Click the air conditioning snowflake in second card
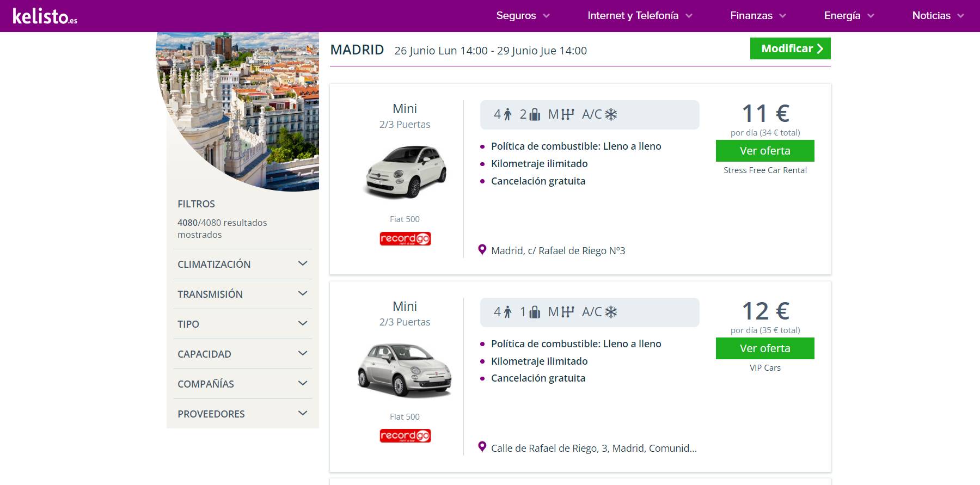Screen dimensions: 980x485 point(611,312)
